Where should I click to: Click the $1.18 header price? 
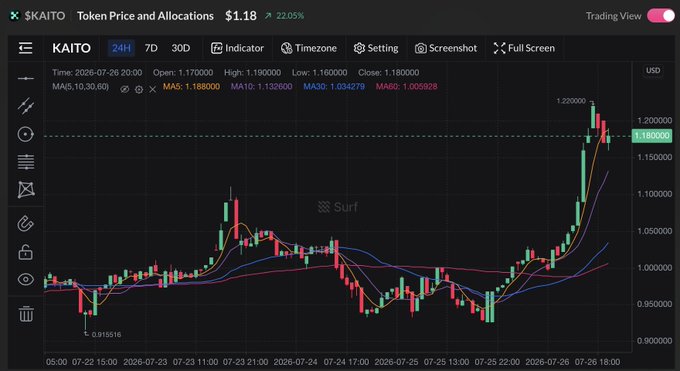click(241, 16)
